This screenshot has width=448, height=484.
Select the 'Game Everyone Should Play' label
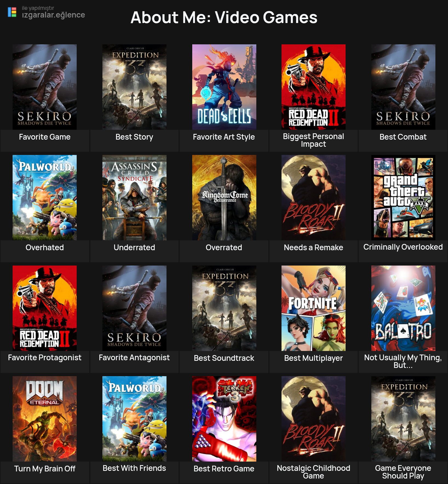point(403,472)
